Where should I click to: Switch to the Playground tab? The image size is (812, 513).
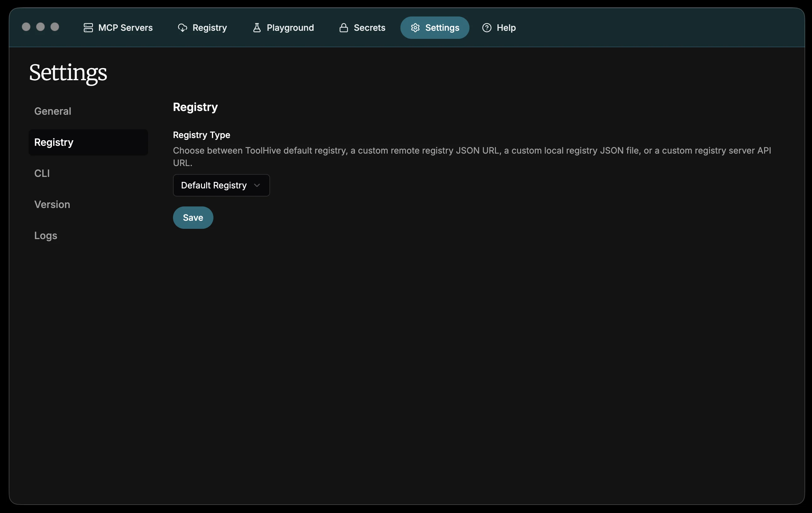coord(283,28)
